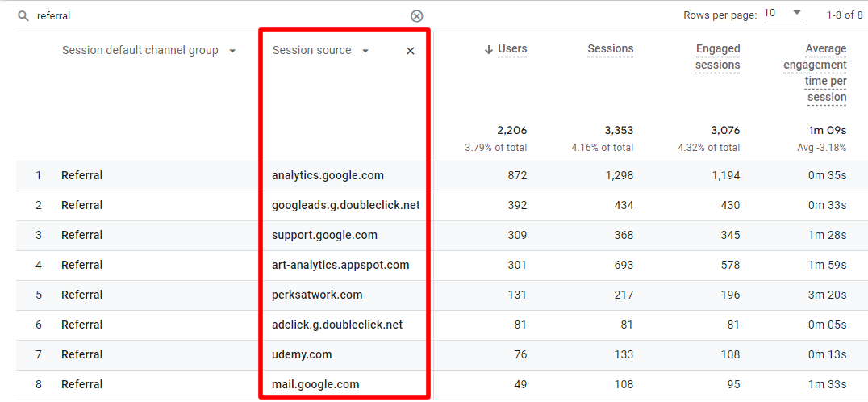
Task: Select the art-analytics.appspot.com source cell
Action: [340, 266]
